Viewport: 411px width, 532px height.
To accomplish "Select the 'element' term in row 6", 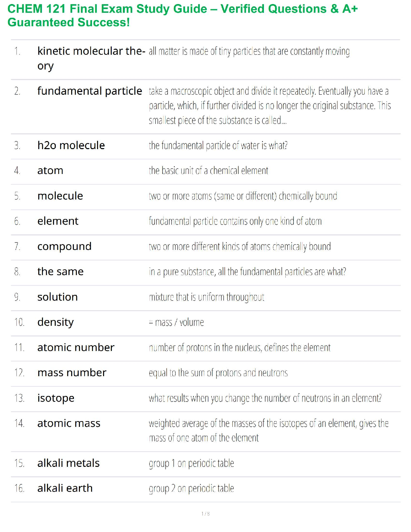I will pos(58,221).
